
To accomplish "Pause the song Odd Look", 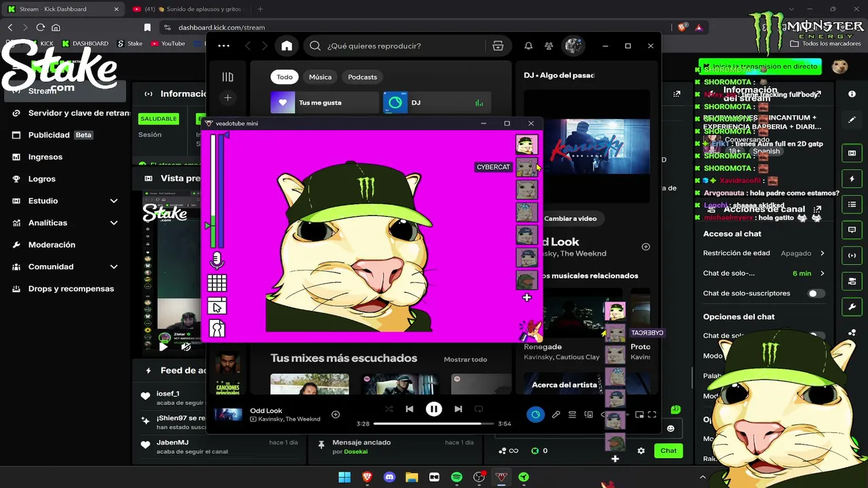I will pos(434,409).
